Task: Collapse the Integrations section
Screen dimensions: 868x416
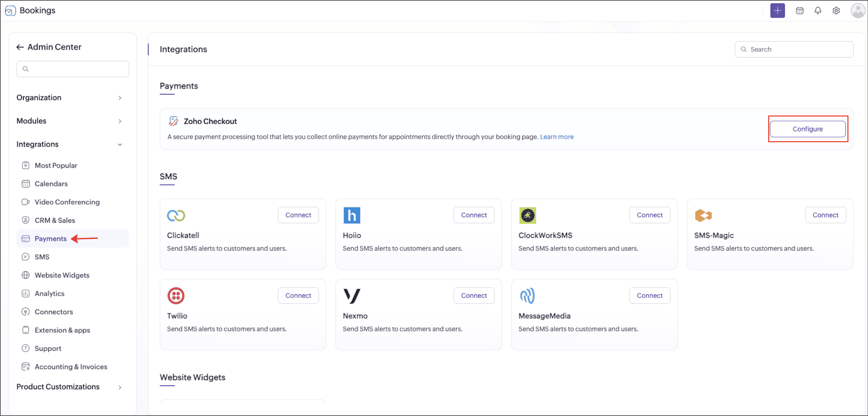Action: (x=69, y=144)
